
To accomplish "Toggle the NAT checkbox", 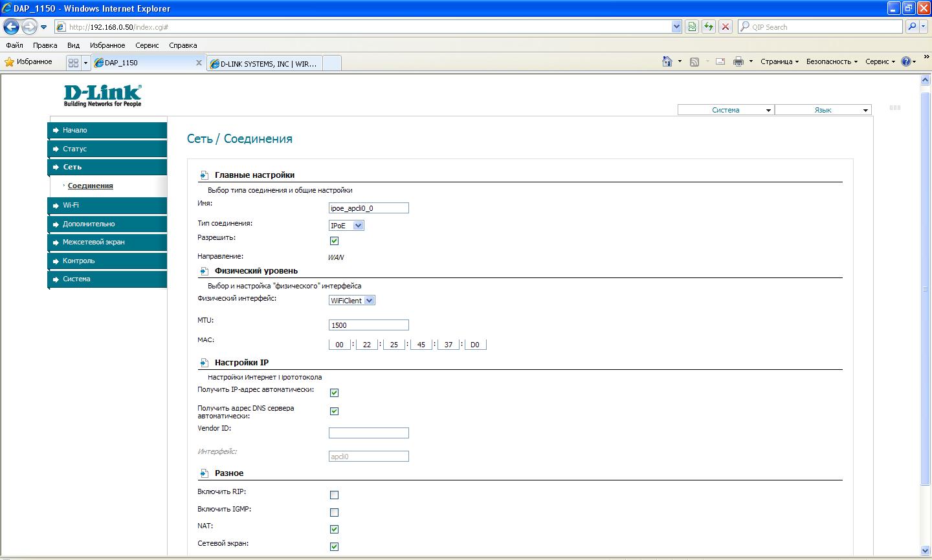I will [334, 530].
